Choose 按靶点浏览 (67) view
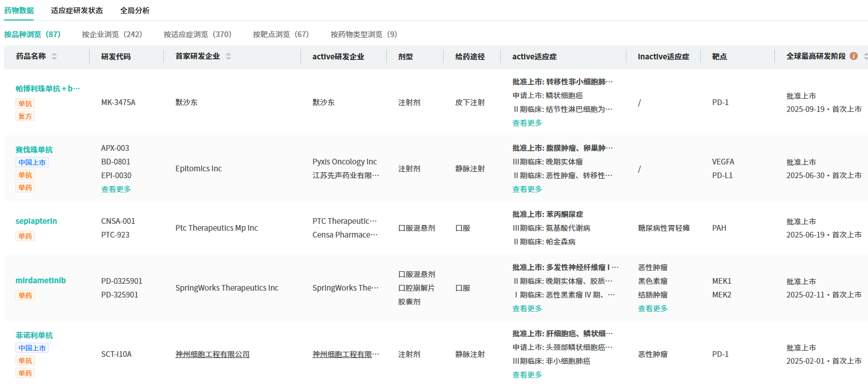The height and width of the screenshot is (386, 868). (281, 34)
